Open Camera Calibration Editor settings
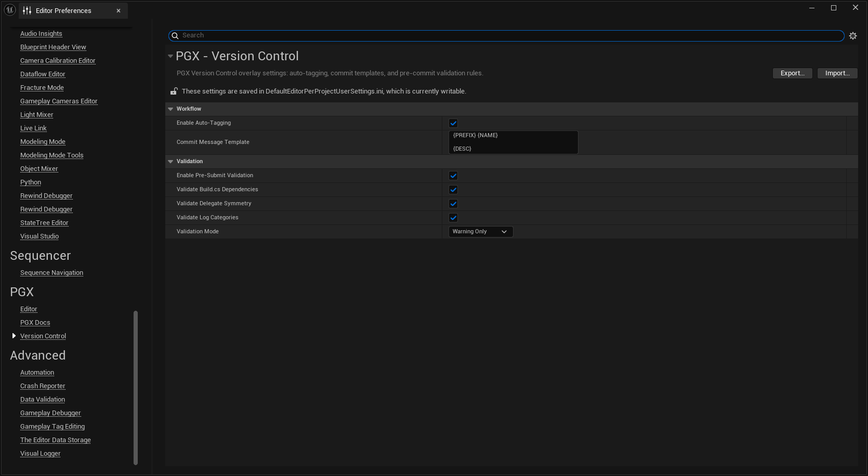 pos(58,61)
